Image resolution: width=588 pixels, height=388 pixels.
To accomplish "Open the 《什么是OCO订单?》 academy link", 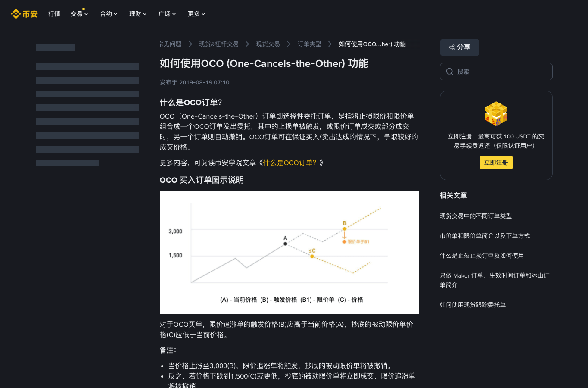I will point(289,163).
